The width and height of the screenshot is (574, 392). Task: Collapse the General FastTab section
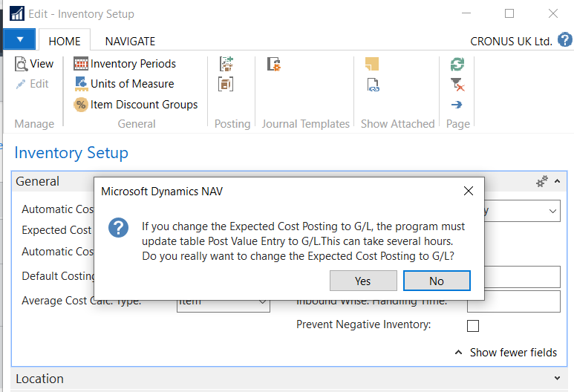(557, 181)
